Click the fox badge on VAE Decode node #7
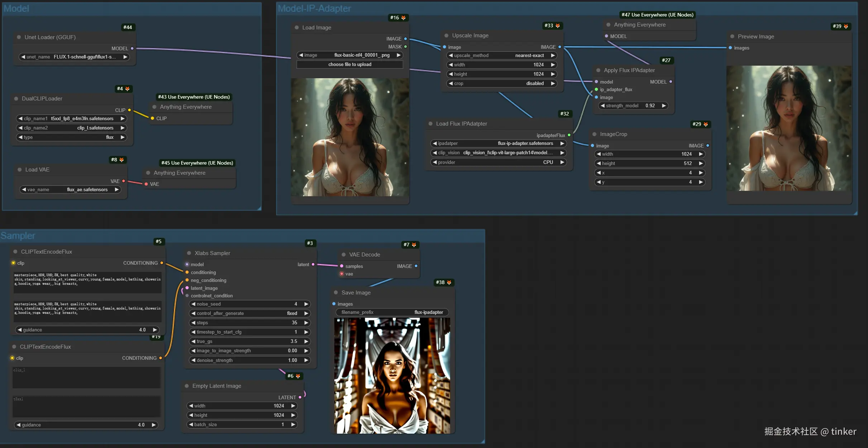Image resolution: width=868 pixels, height=448 pixels. (414, 245)
